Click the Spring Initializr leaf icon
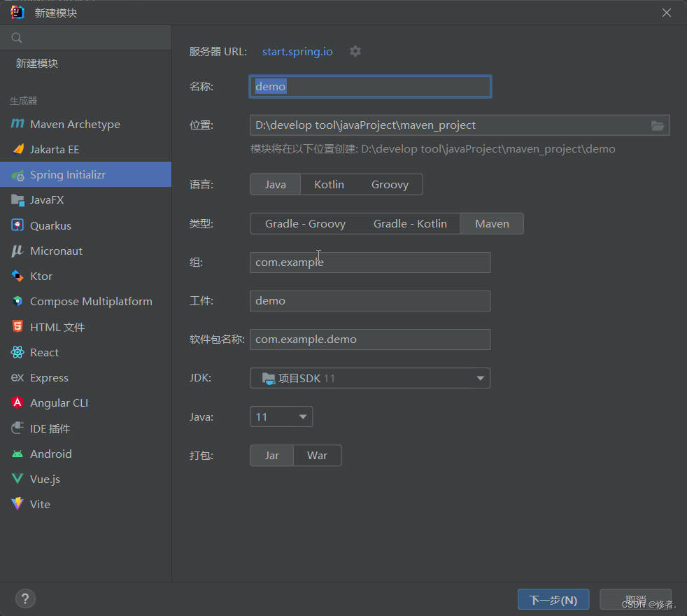The width and height of the screenshot is (687, 616). tap(17, 175)
